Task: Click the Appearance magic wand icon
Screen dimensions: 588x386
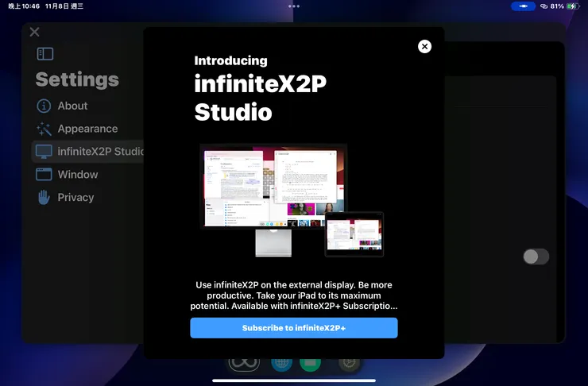Action: [44, 129]
